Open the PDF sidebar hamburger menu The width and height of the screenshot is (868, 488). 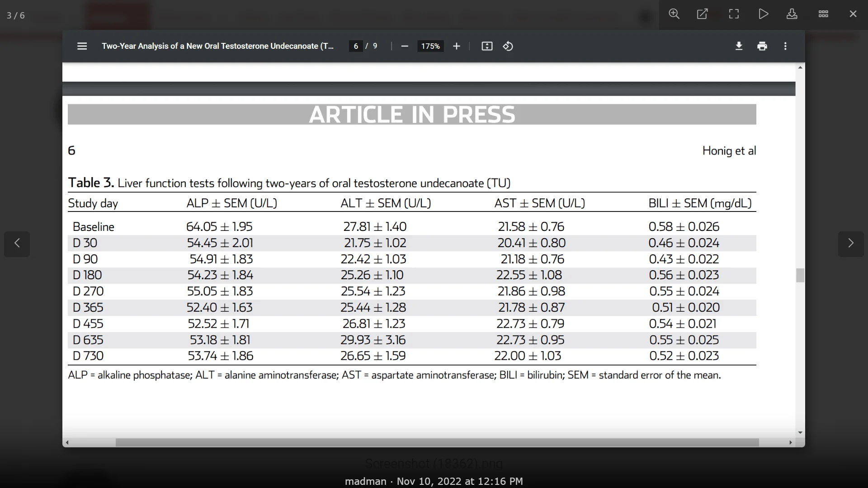pos(82,46)
